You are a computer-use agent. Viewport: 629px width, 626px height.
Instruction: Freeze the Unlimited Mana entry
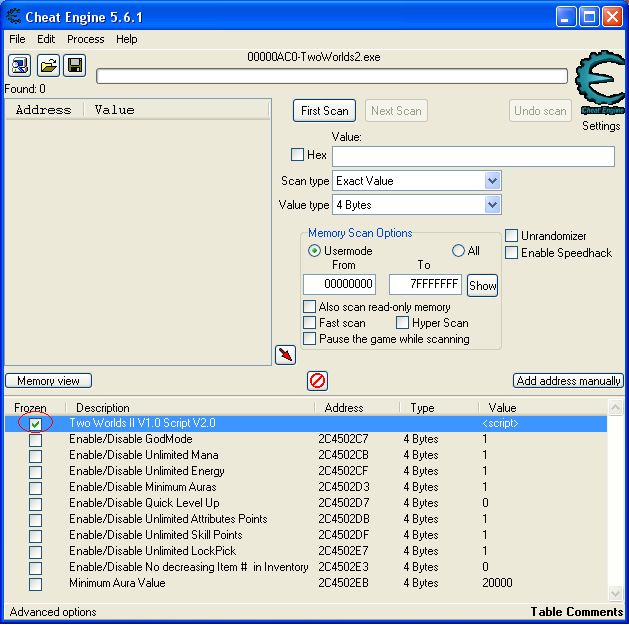pyautogui.click(x=35, y=456)
